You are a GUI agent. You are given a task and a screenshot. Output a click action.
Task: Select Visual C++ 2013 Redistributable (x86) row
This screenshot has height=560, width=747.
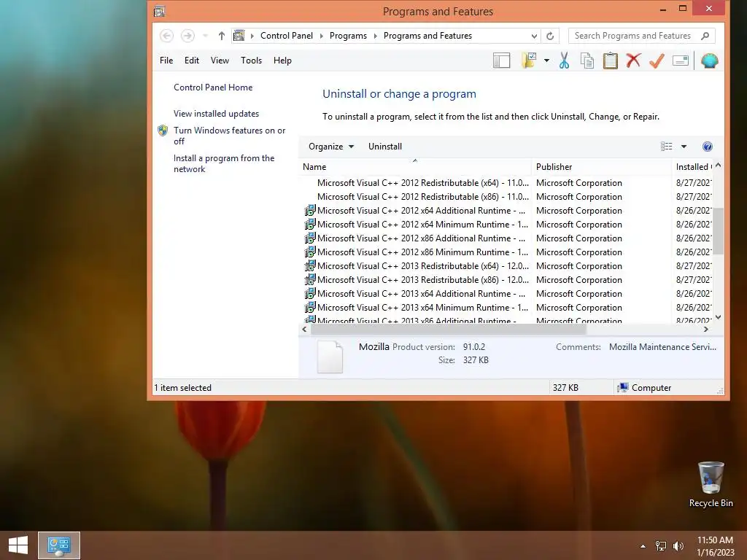pos(508,279)
